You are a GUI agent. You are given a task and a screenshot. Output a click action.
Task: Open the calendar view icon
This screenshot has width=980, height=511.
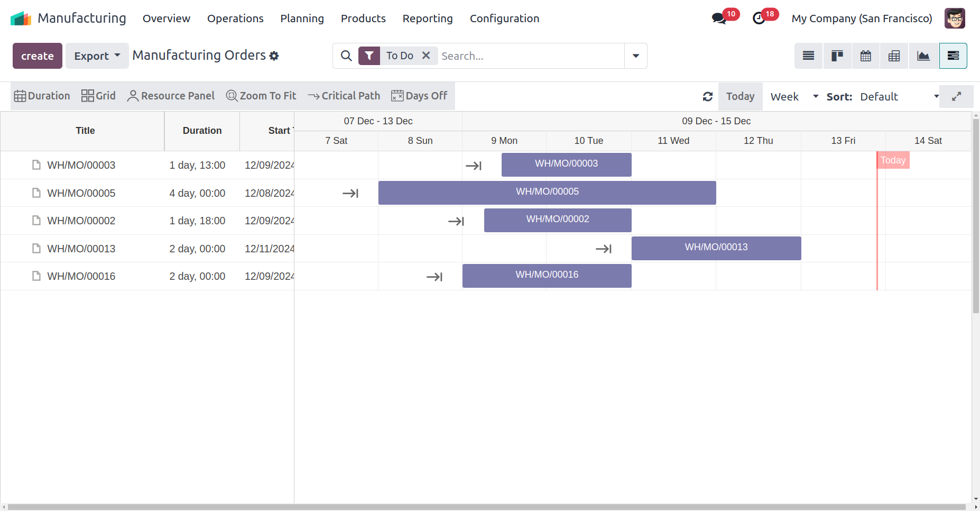[865, 56]
